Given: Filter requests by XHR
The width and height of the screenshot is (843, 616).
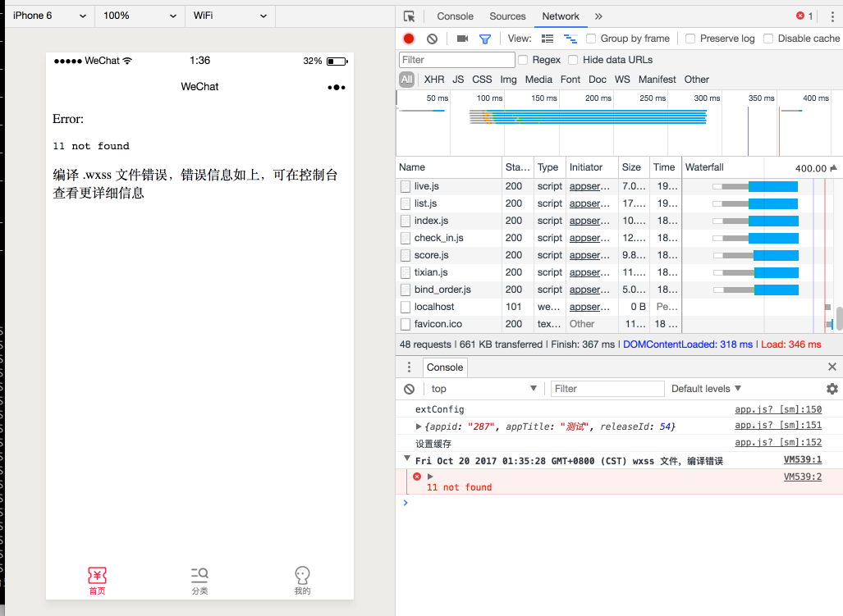Looking at the screenshot, I should pyautogui.click(x=434, y=80).
